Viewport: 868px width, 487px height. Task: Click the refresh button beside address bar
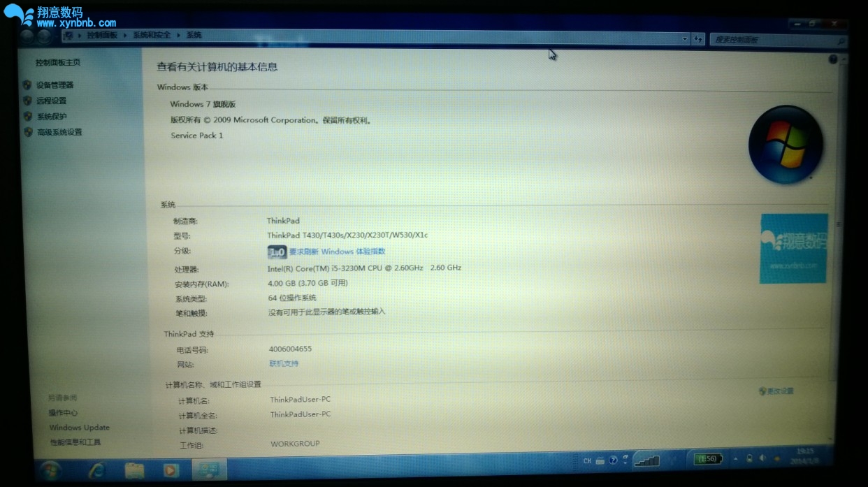point(697,40)
